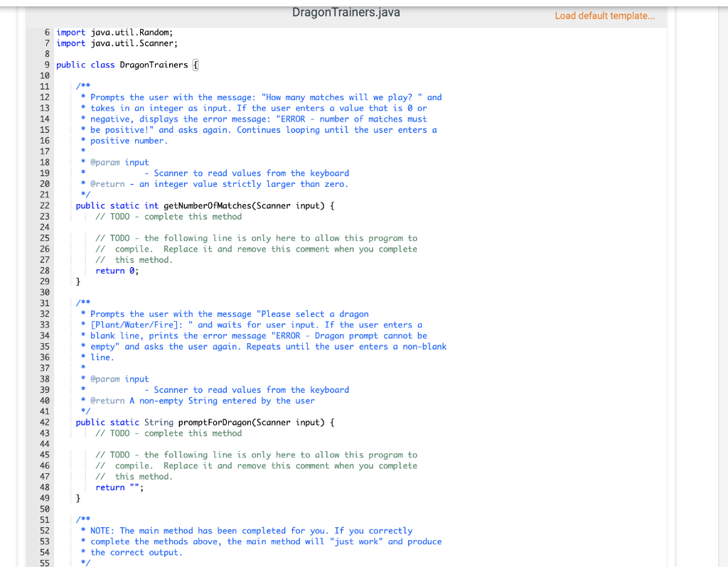Click the promptForDragon method signature
This screenshot has height=567, width=728.
[205, 422]
